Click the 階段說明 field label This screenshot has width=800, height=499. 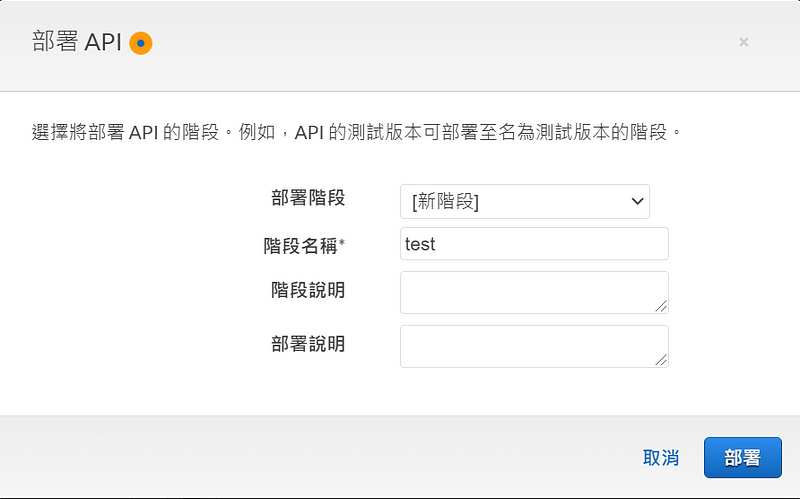(x=308, y=290)
